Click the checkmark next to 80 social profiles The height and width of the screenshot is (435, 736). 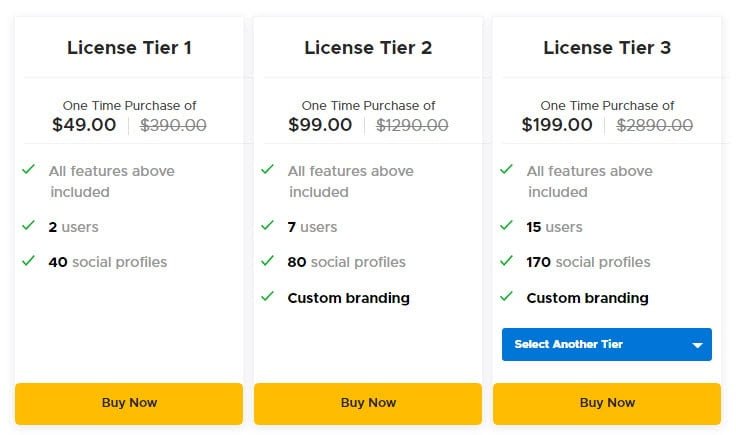(267, 261)
